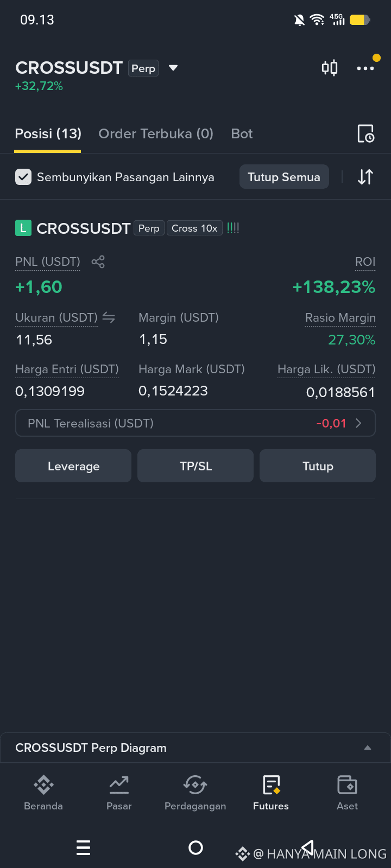This screenshot has width=391, height=868.
Task: Switch to Order Terbuka (0) tab
Action: tap(156, 133)
